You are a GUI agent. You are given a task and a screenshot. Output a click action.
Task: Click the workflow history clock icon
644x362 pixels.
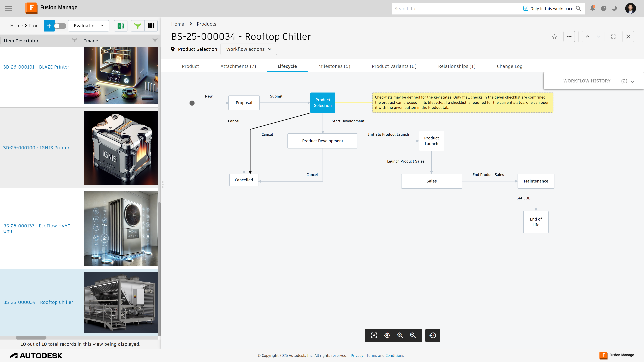pyautogui.click(x=433, y=335)
